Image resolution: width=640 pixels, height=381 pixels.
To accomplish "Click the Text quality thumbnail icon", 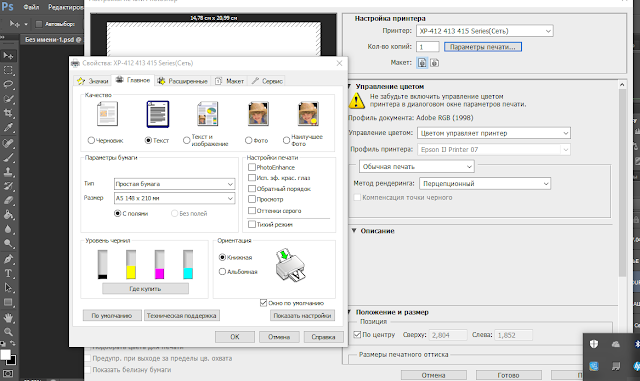I will click(158, 114).
